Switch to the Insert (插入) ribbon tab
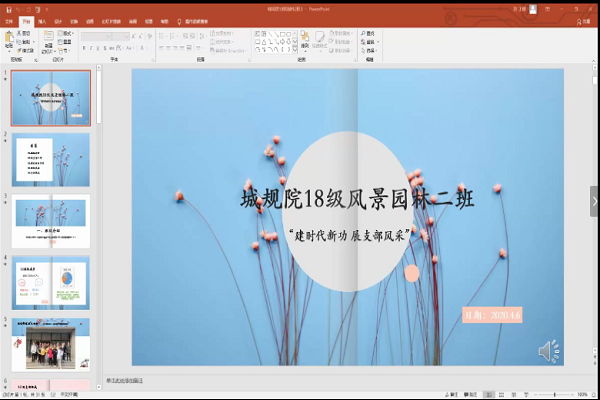Viewport: 600px width, 400px height. 41,20
